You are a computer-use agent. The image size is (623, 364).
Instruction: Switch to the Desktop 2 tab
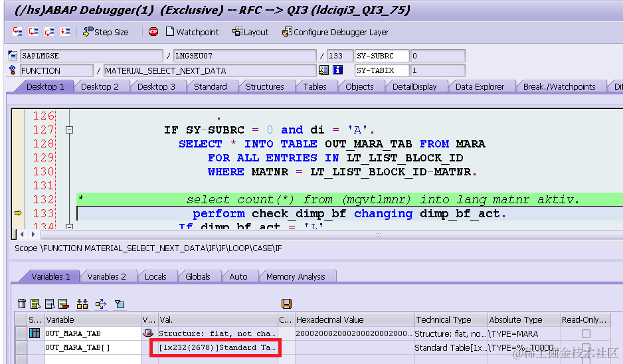coord(100,86)
